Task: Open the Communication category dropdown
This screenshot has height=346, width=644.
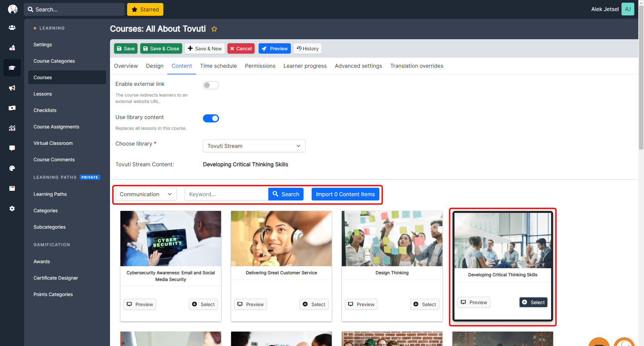Action: tap(146, 194)
